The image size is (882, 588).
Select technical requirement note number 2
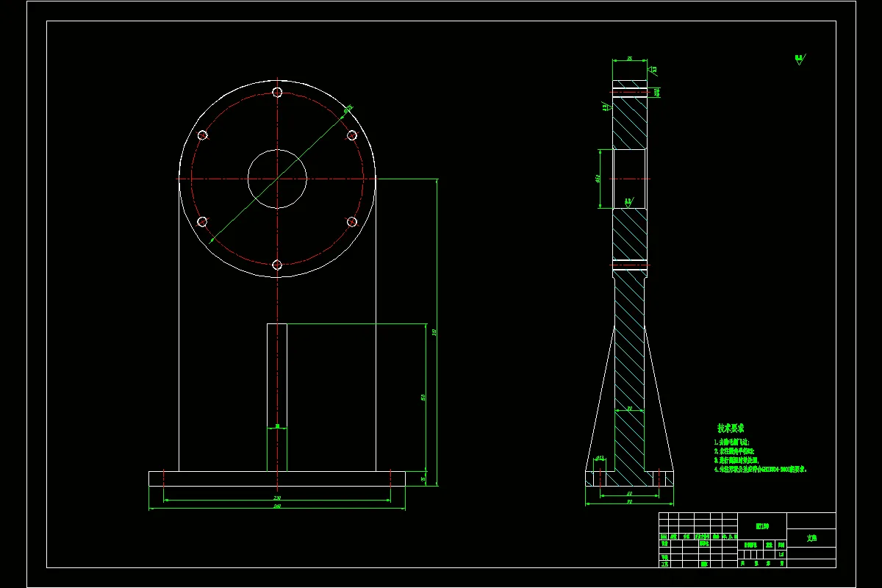[x=734, y=451]
